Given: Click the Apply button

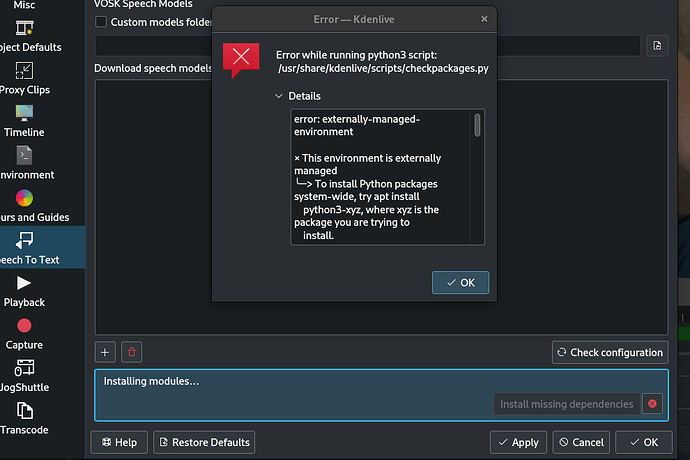Looking at the screenshot, I should pos(518,442).
